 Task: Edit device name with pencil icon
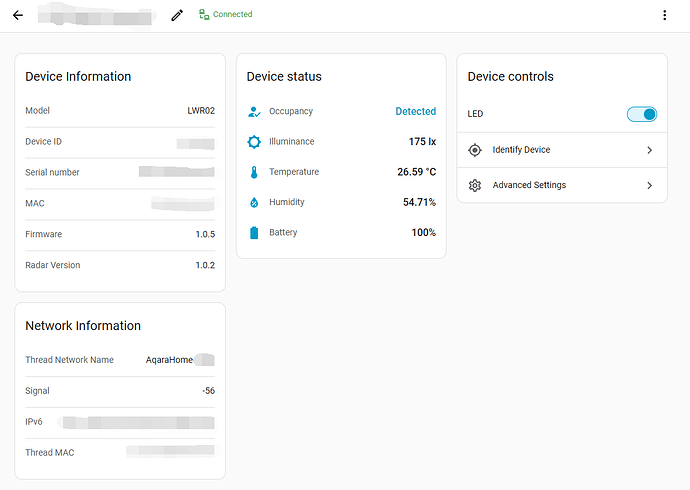pyautogui.click(x=177, y=15)
